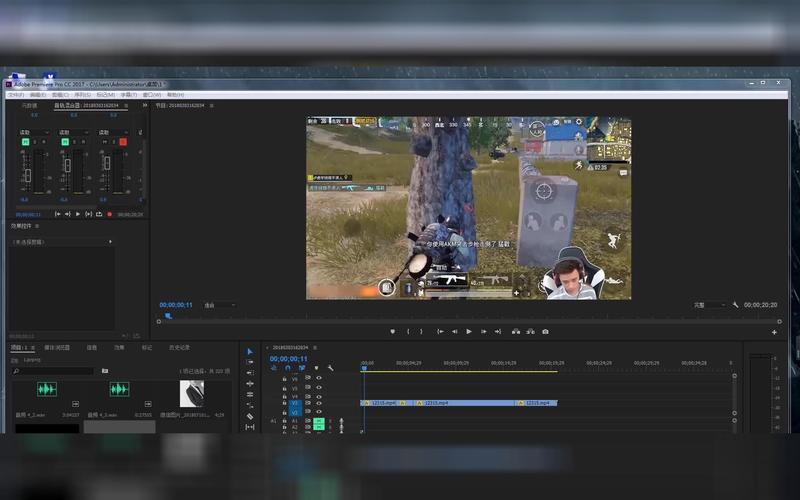800x500 pixels.
Task: Select the Track Select Forward tool
Action: (249, 362)
